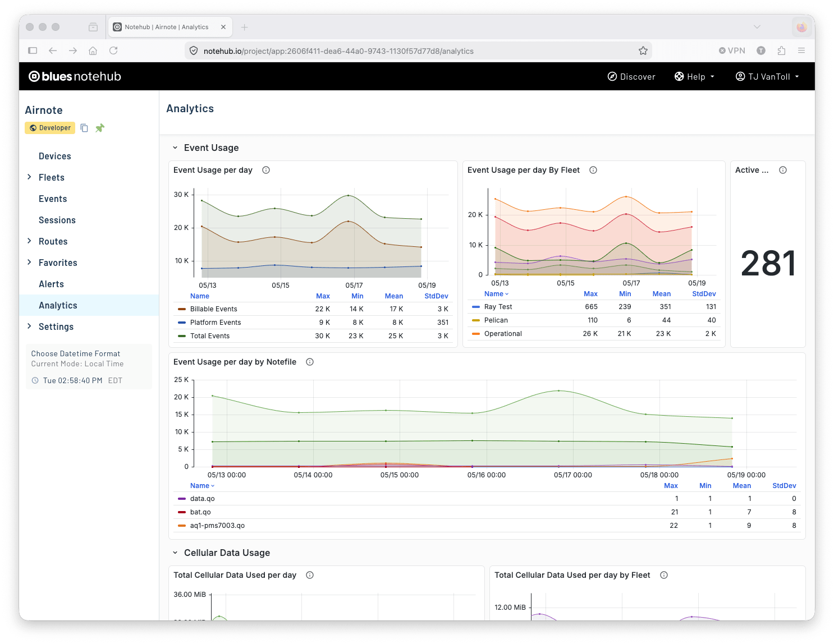Open the browser hamburger menu
The height and width of the screenshot is (644, 834).
point(801,50)
